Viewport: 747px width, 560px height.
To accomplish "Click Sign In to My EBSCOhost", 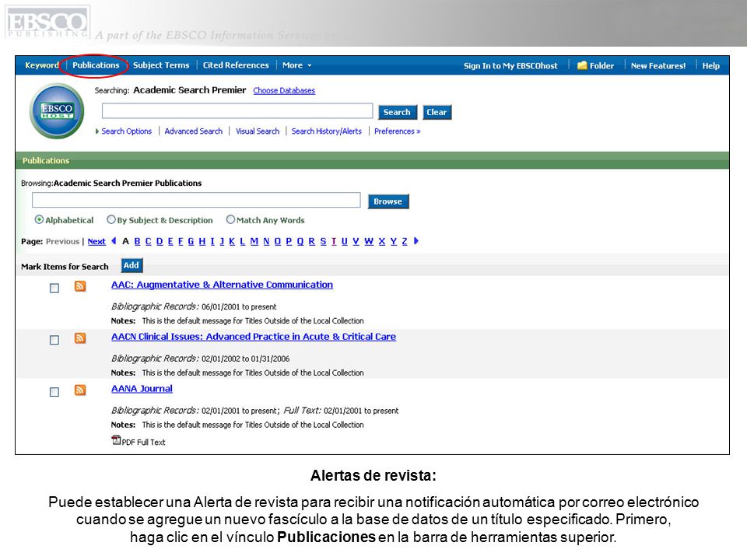I will 510,65.
